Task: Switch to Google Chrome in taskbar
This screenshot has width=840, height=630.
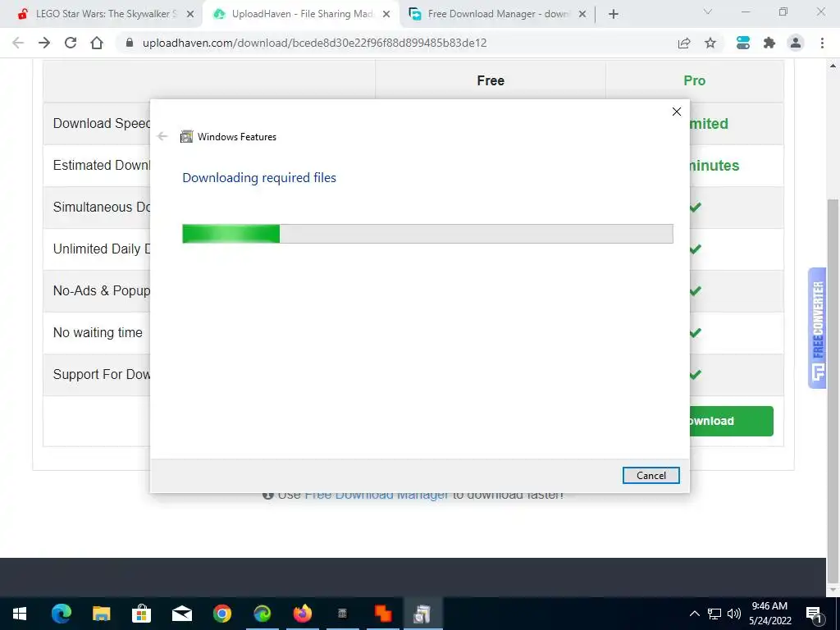Action: click(x=221, y=614)
